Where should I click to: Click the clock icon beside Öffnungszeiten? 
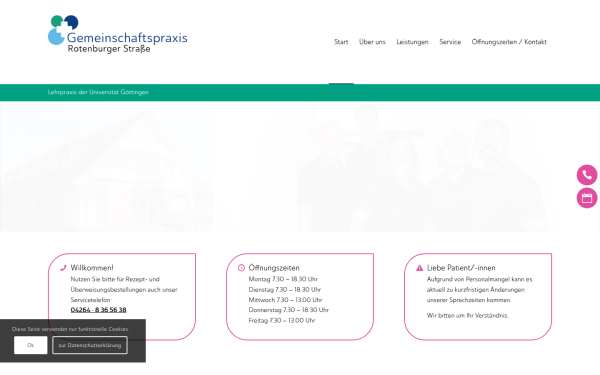[x=241, y=268]
